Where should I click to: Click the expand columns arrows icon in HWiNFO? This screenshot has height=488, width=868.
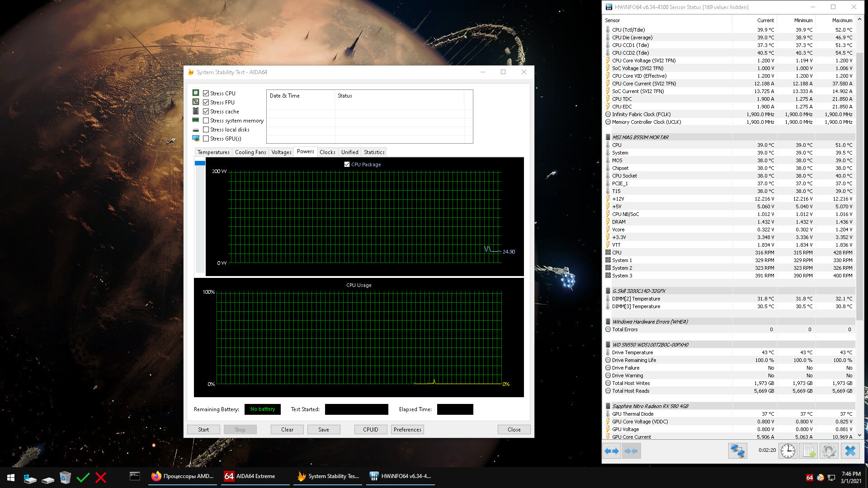click(612, 451)
